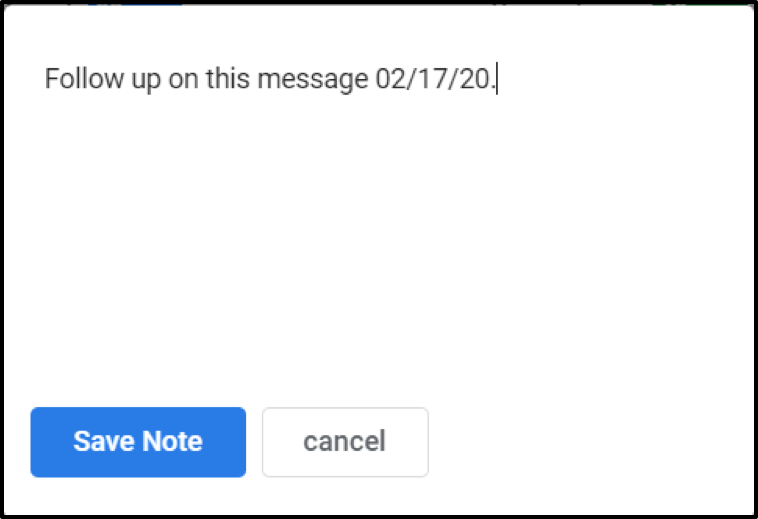Set cursor before the letter F in "Follow"

[x=46, y=80]
